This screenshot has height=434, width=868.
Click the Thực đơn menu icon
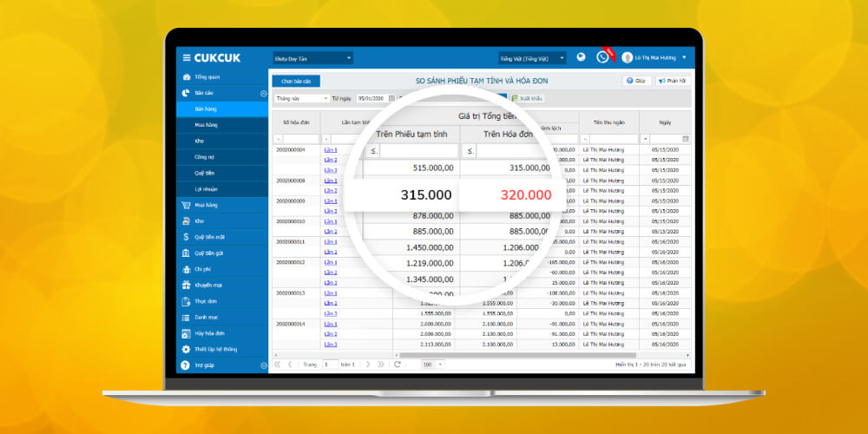(x=186, y=301)
